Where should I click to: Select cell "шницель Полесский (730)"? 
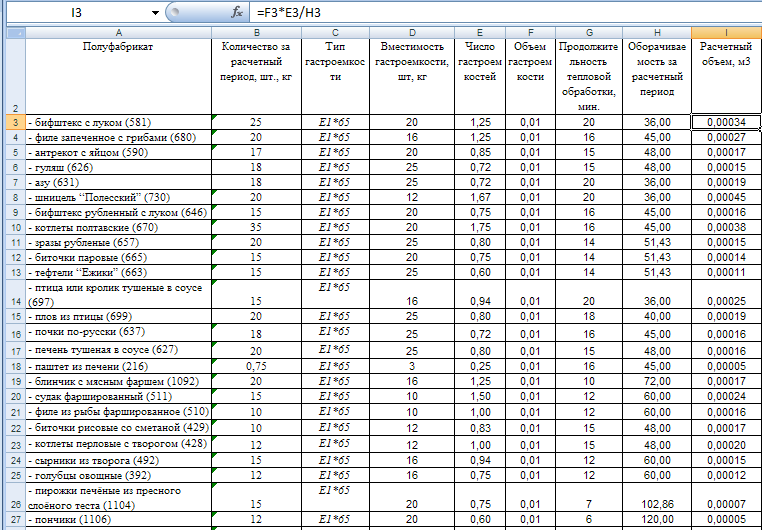click(x=119, y=198)
